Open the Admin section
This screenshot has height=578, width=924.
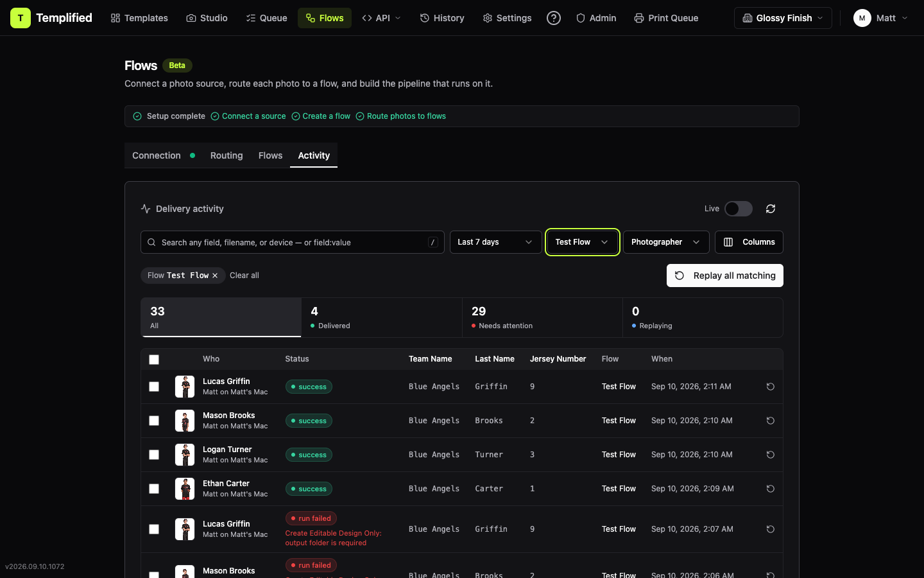(x=596, y=18)
